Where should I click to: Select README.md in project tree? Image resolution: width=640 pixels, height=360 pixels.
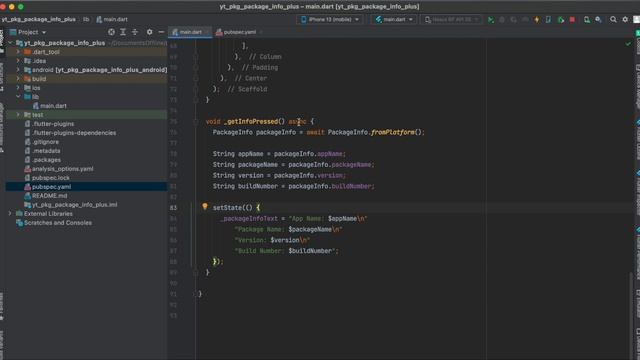(49, 196)
